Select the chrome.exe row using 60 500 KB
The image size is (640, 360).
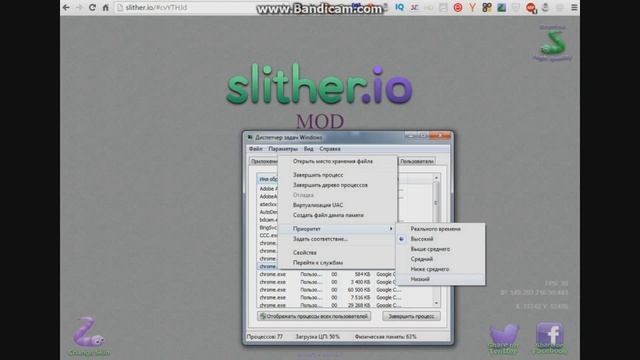(345, 290)
